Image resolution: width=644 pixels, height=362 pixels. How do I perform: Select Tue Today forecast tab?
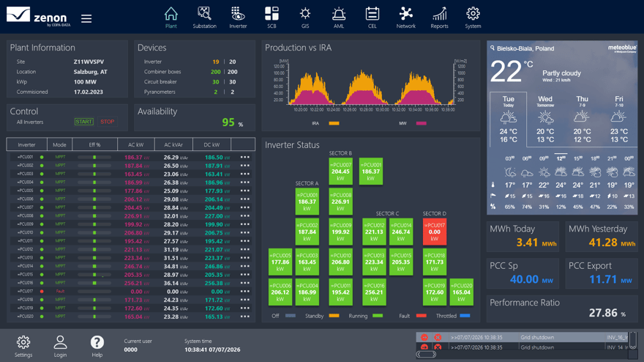tap(509, 119)
